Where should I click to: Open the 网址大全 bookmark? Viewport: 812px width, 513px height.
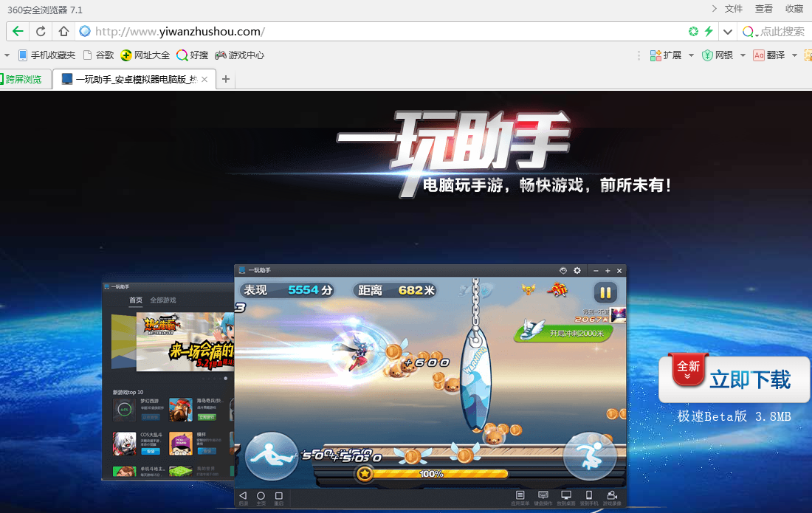[145, 55]
